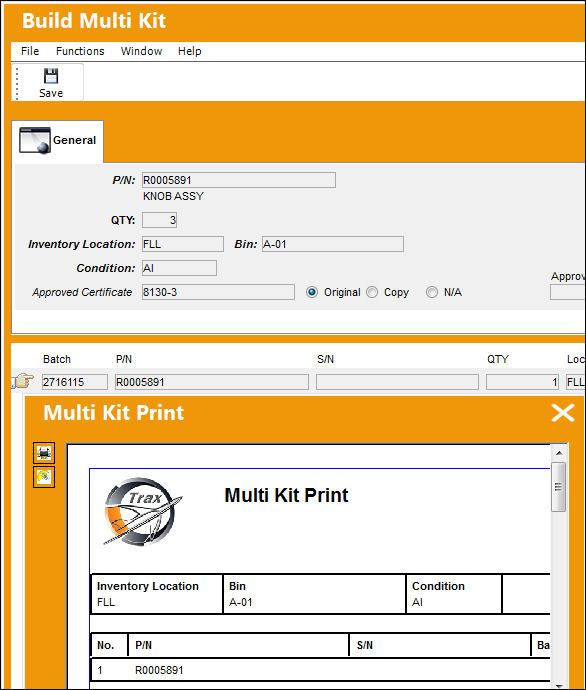Click the P/N field with R0005891 in General
The width and height of the screenshot is (586, 690).
239,180
